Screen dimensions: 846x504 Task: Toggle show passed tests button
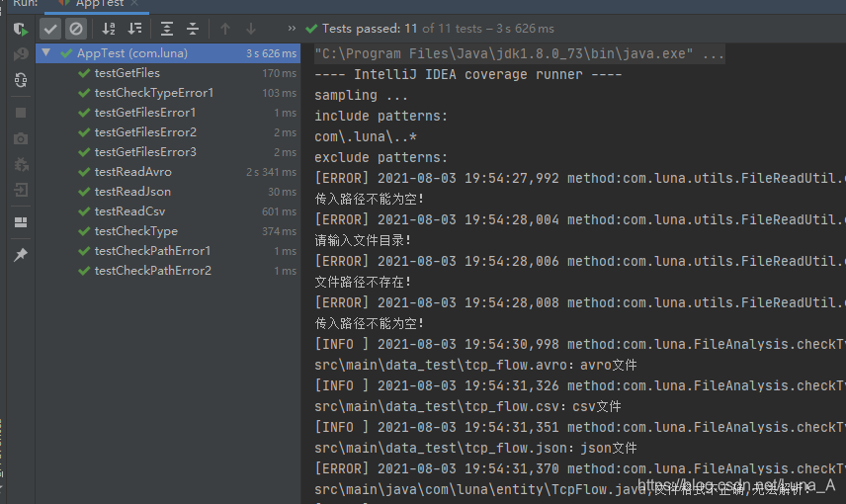[x=50, y=29]
